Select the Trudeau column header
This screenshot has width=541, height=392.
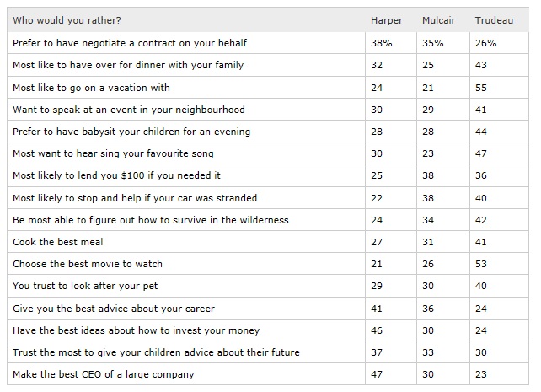pyautogui.click(x=493, y=20)
